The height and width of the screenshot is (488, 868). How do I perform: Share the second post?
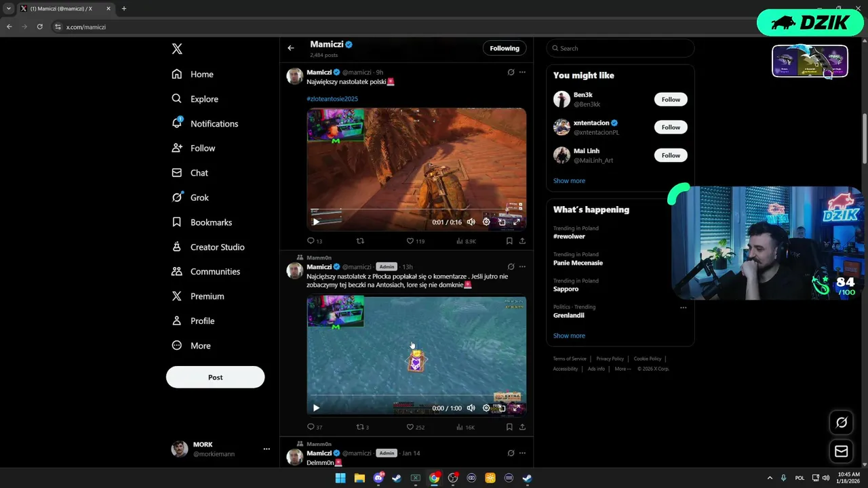point(522,427)
